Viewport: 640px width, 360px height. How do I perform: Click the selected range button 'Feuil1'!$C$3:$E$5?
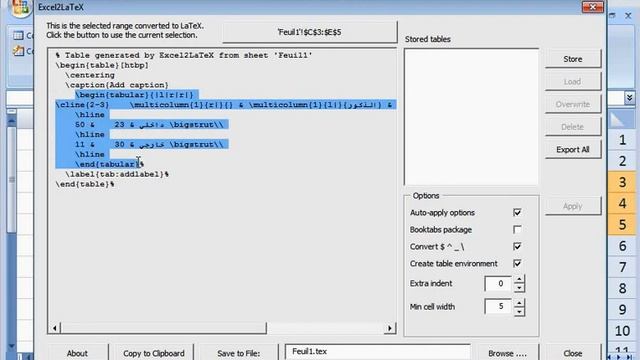tap(309, 32)
